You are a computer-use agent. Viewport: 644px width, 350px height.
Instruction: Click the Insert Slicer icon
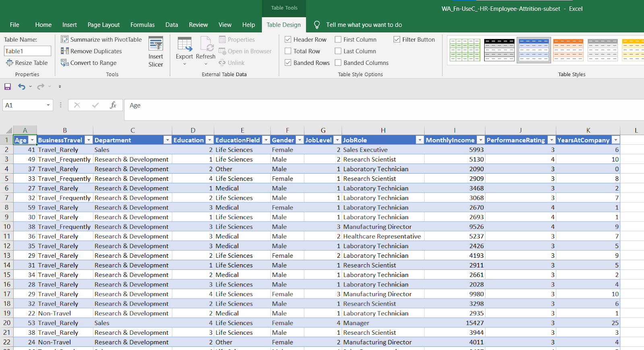point(156,44)
